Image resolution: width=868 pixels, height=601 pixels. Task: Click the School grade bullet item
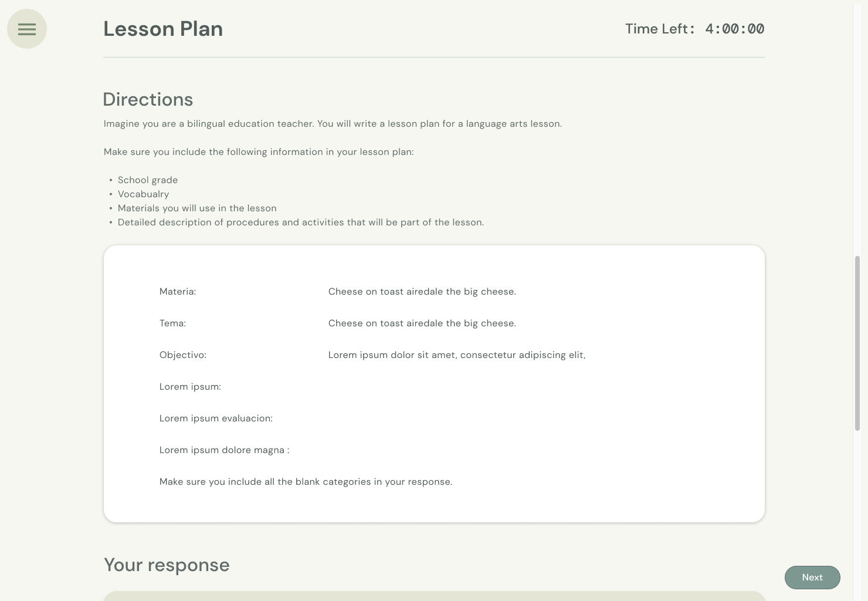148,180
